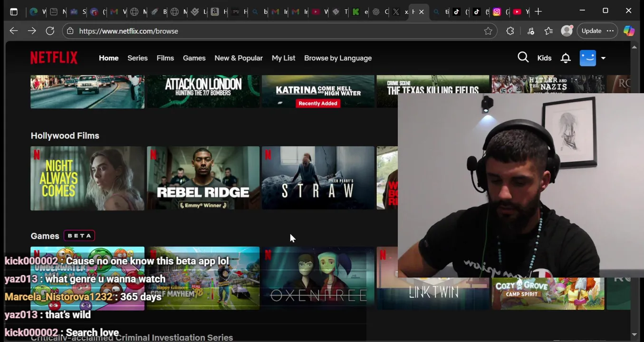Click the blue profile avatar
The image size is (644, 342).
point(588,58)
